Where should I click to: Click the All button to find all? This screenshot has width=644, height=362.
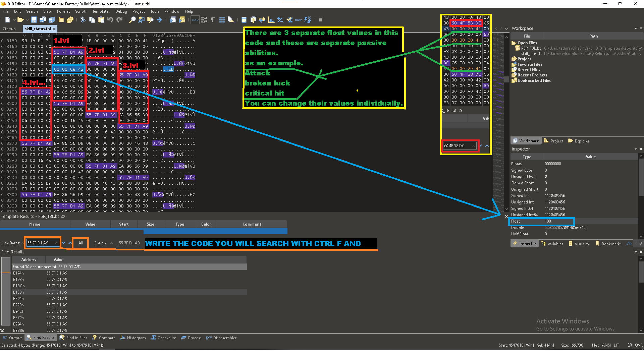point(81,243)
